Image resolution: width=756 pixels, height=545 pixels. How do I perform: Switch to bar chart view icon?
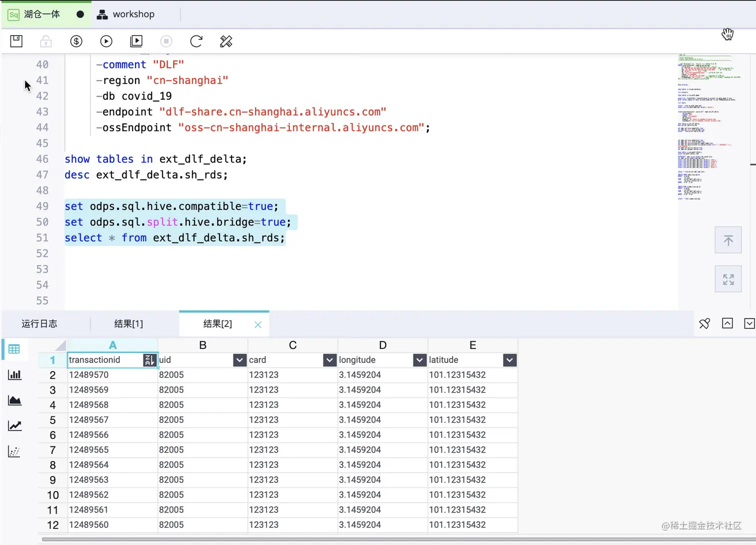tap(14, 374)
